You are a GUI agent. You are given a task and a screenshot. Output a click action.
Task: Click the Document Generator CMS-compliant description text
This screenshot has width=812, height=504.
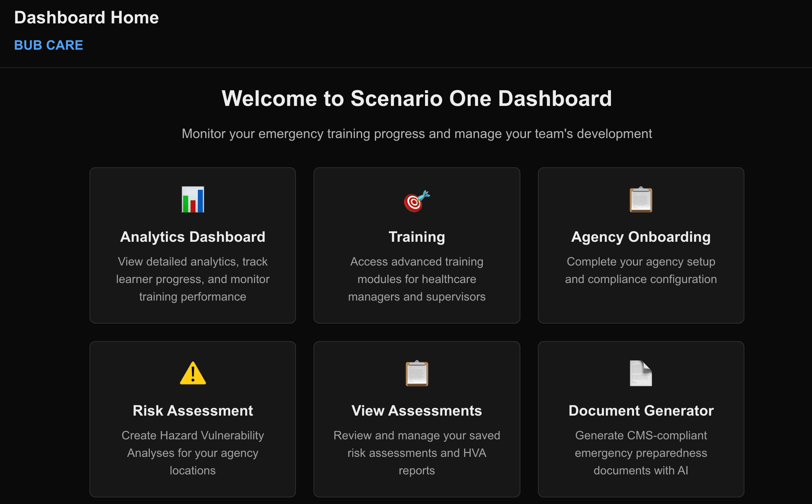tap(641, 452)
